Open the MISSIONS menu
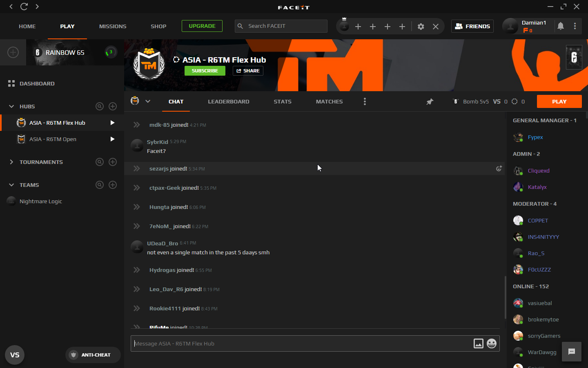This screenshot has height=368, width=588. tap(113, 26)
